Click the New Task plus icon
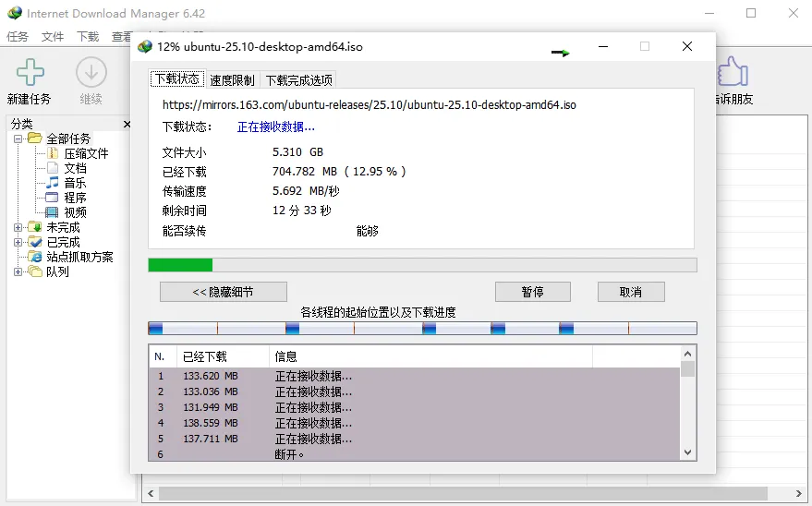The height and width of the screenshot is (506, 812). [30, 72]
